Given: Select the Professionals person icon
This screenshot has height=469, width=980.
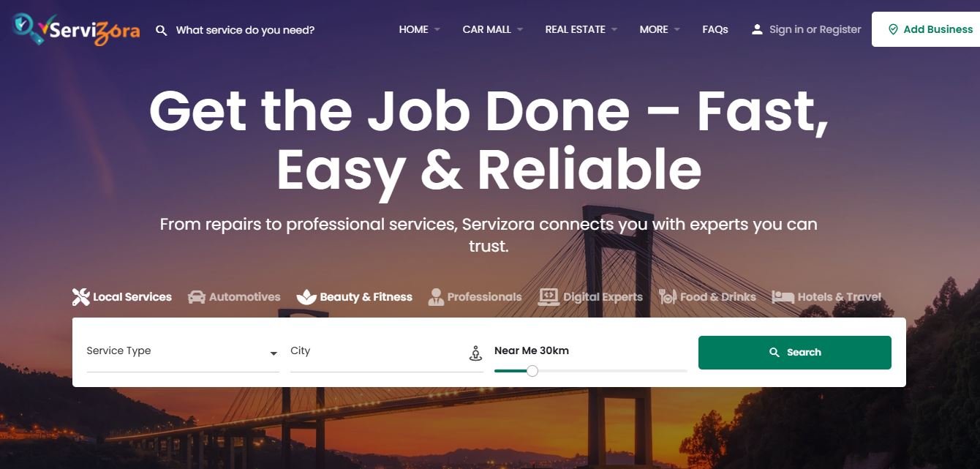Looking at the screenshot, I should click(436, 297).
